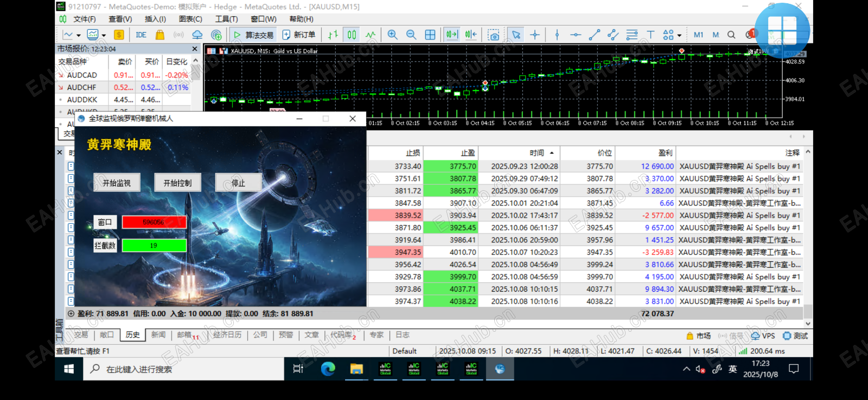
Task: Click the red 窗口 value field
Action: point(154,222)
